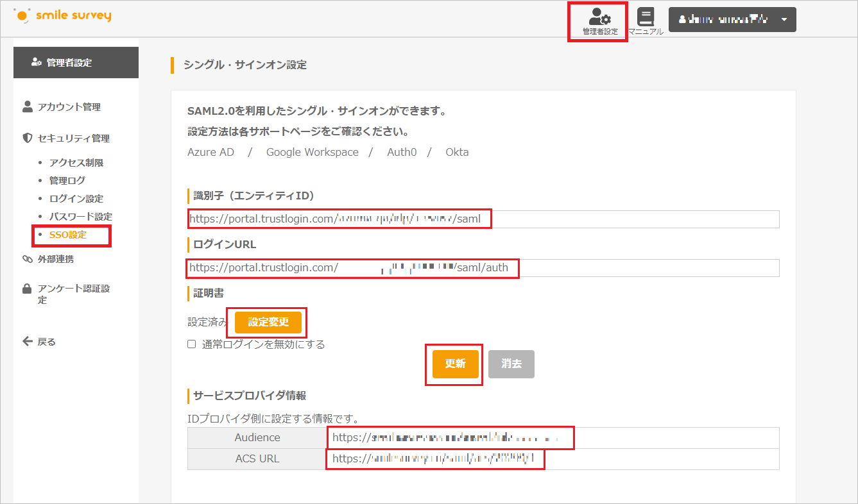Viewport: 858px width, 504px height.
Task: Click the orange 更新 button
Action: tap(455, 364)
